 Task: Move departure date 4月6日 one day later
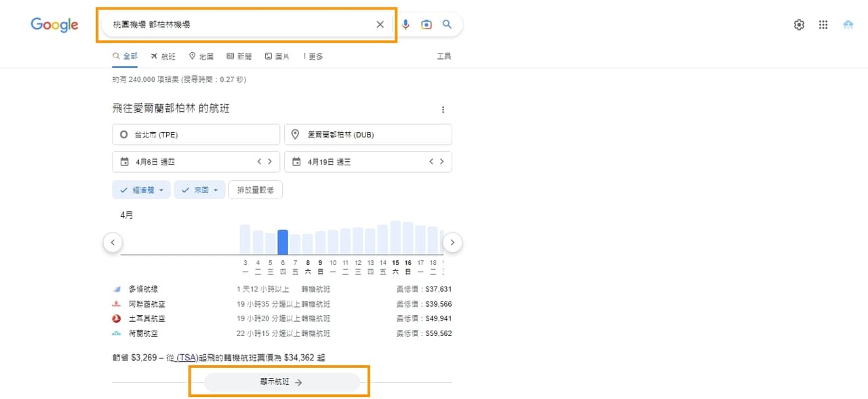tap(270, 162)
